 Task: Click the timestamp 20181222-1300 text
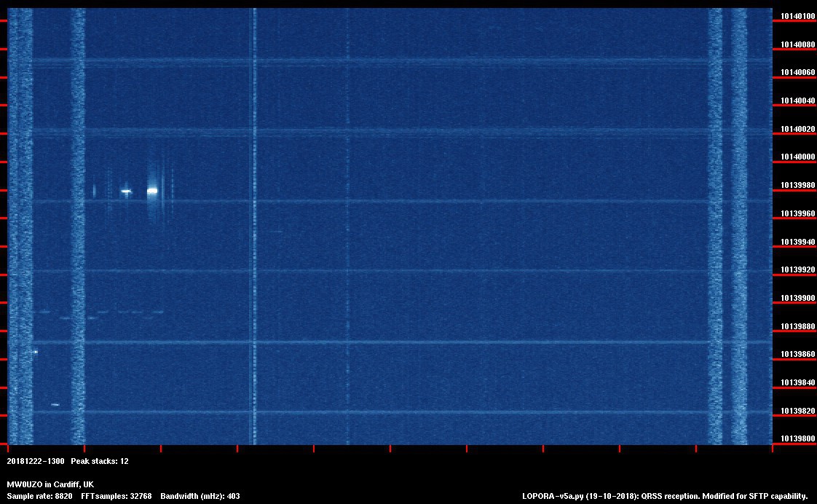(36, 461)
